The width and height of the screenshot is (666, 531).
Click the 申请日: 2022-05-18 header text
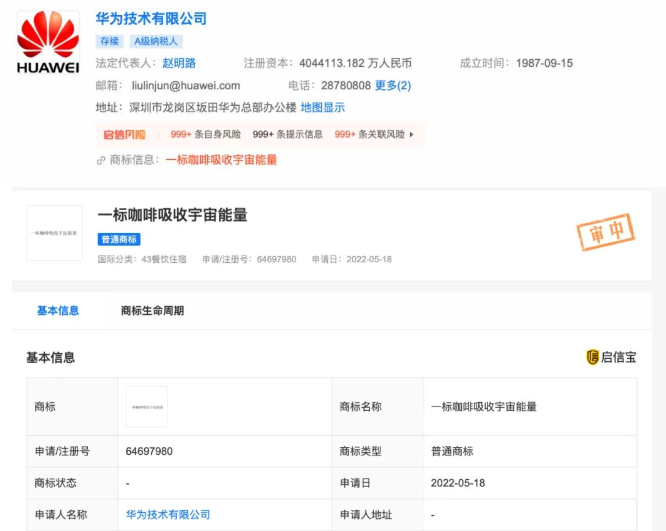tap(352, 259)
